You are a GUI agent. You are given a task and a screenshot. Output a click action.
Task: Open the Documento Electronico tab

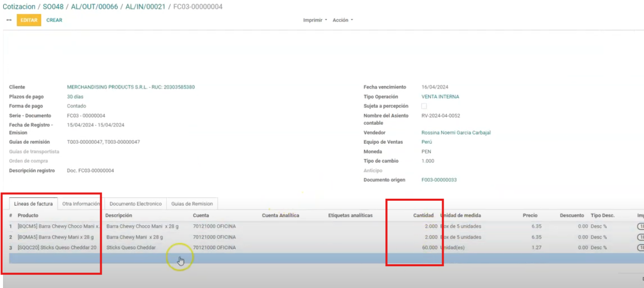pos(135,204)
